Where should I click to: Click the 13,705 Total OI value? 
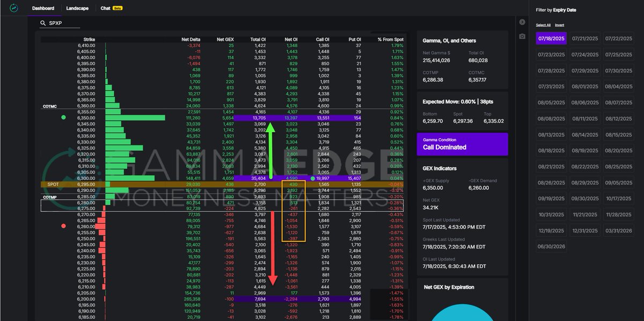tap(259, 118)
